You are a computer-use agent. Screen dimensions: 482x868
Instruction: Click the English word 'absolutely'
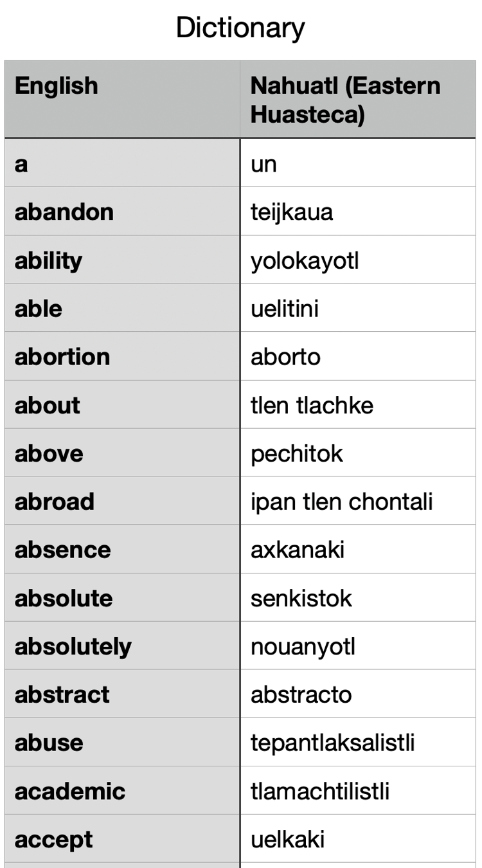73,646
